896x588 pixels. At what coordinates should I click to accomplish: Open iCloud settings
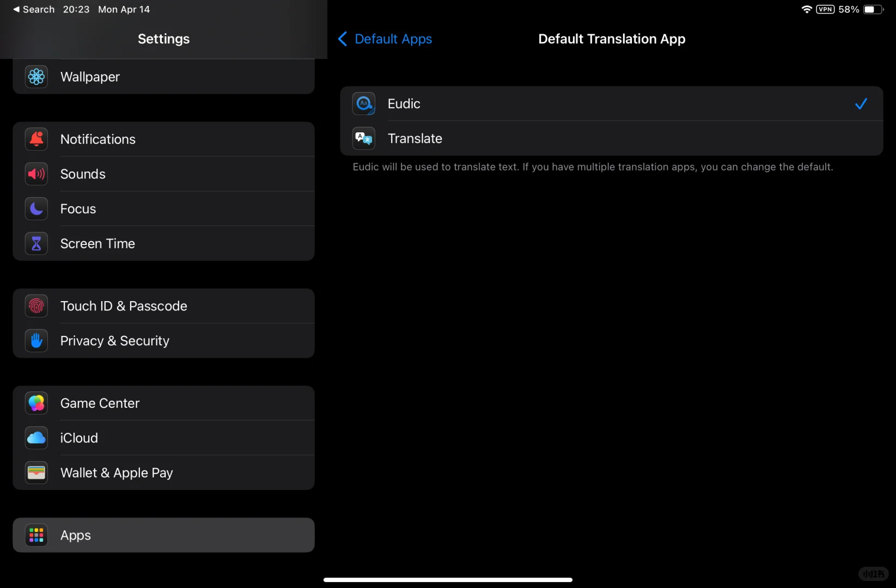tap(163, 438)
